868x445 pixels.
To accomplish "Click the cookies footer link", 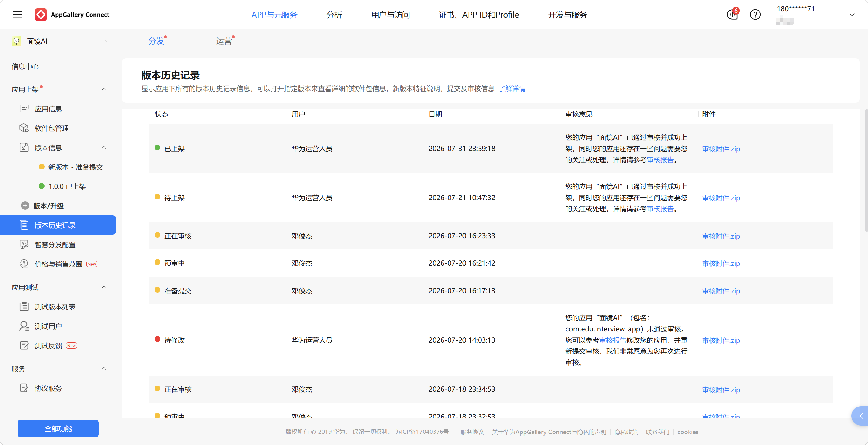I will click(x=688, y=432).
